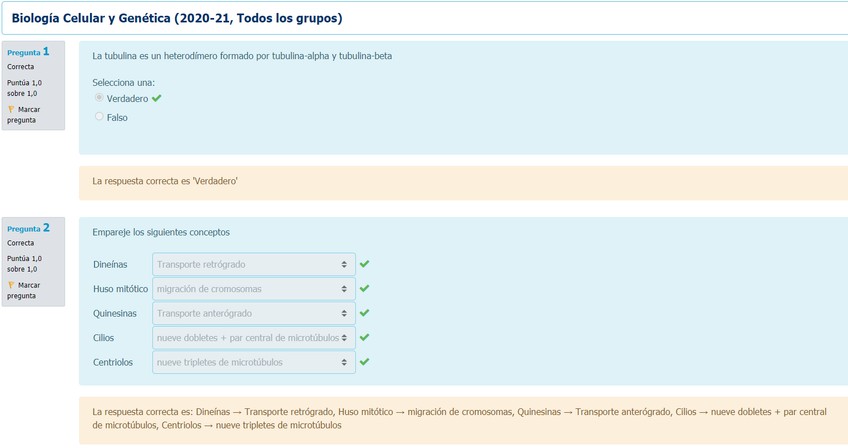This screenshot has width=848, height=448.
Task: Click the 'Selecciona una:' prompt text
Action: pos(123,83)
